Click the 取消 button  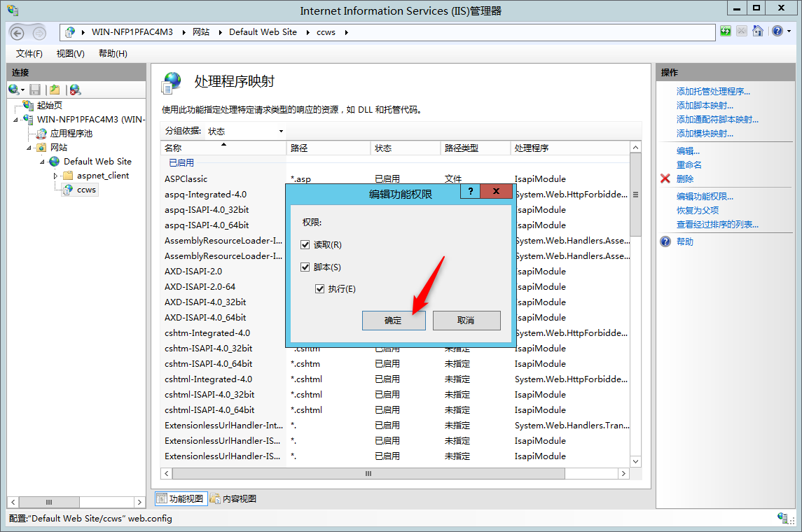[466, 321]
